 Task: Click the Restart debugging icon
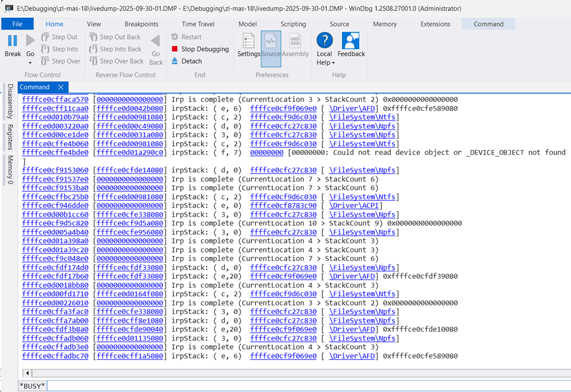pyautogui.click(x=175, y=37)
